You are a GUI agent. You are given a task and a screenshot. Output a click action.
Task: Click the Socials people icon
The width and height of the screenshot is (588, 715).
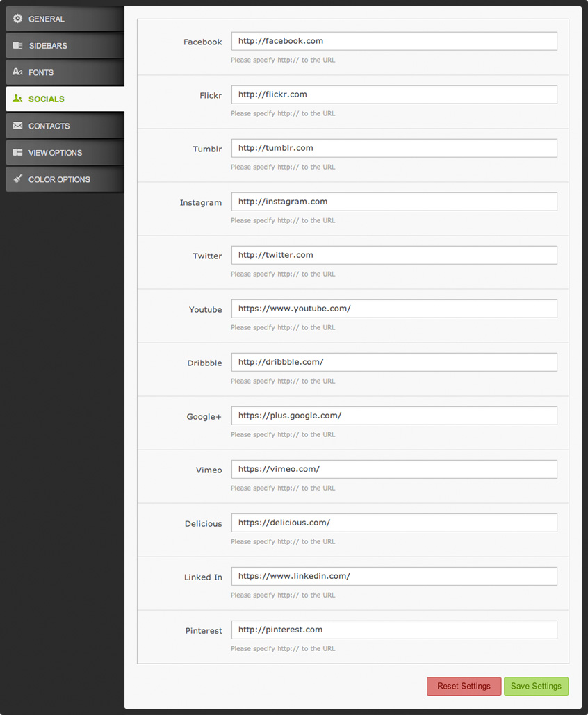point(18,99)
